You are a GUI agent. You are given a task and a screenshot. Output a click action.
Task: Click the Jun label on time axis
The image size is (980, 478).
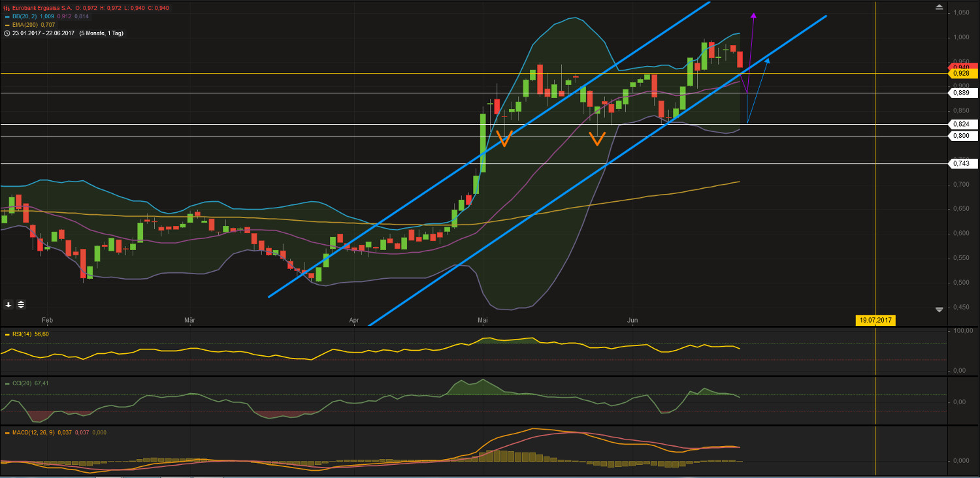click(x=631, y=321)
